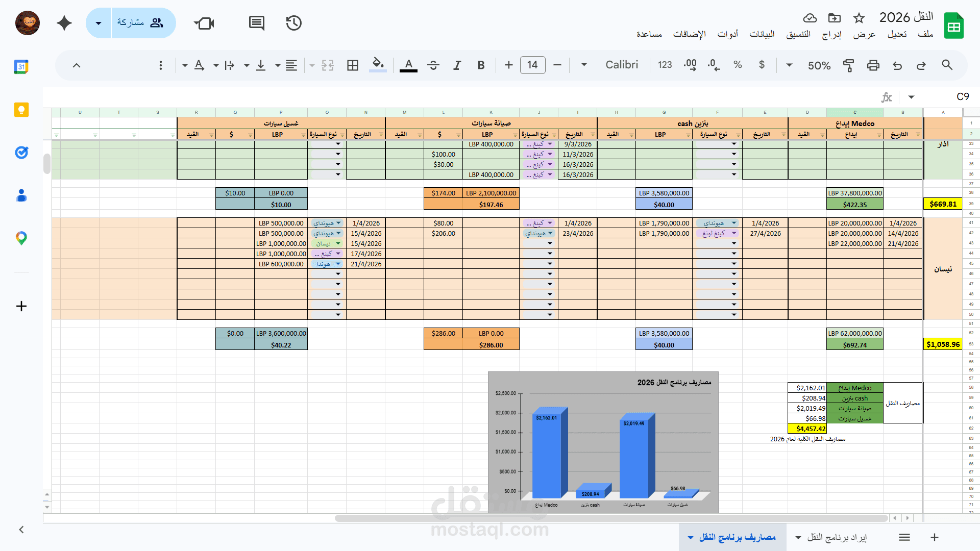Viewport: 980px width, 551px height.
Task: Open version history clock icon
Action: 294,23
